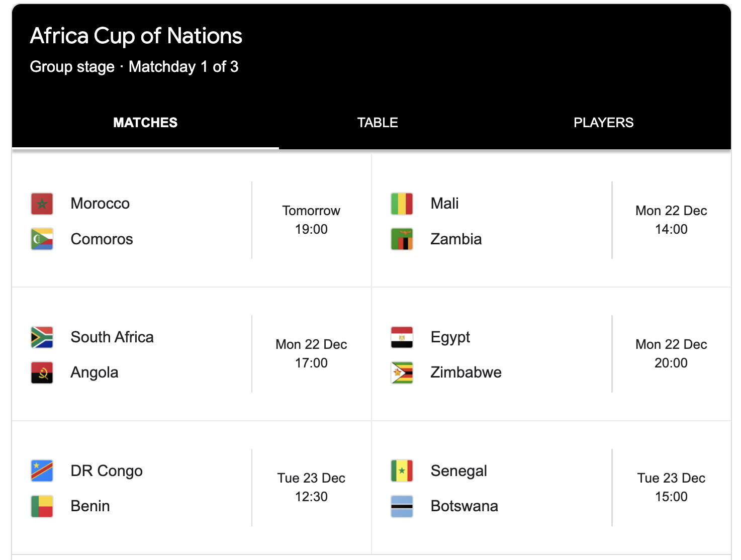Switch to the TABLE tab
741x560 pixels.
click(378, 122)
